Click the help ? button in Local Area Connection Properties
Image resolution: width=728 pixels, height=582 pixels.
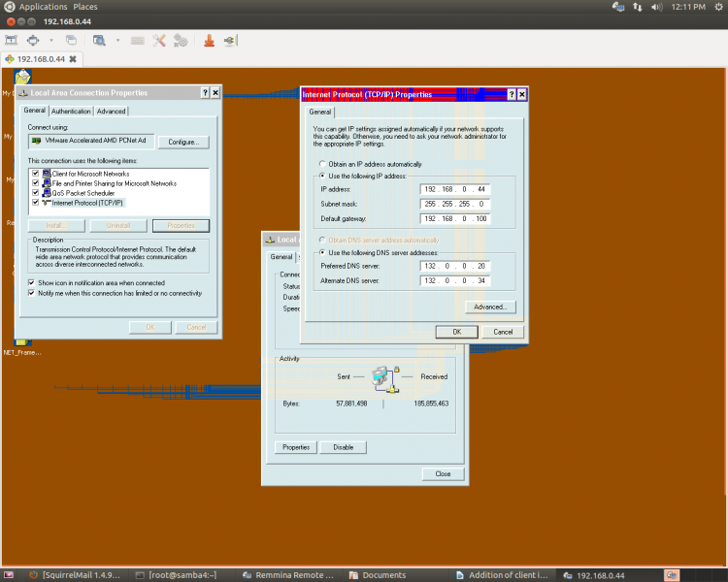point(205,93)
